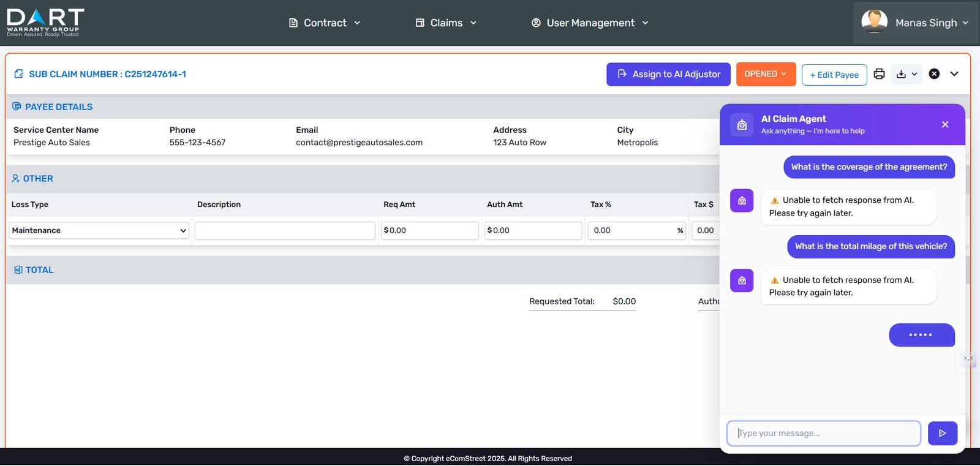The height and width of the screenshot is (466, 980).
Task: Open the Loss Type Maintenance dropdown
Action: 99,231
